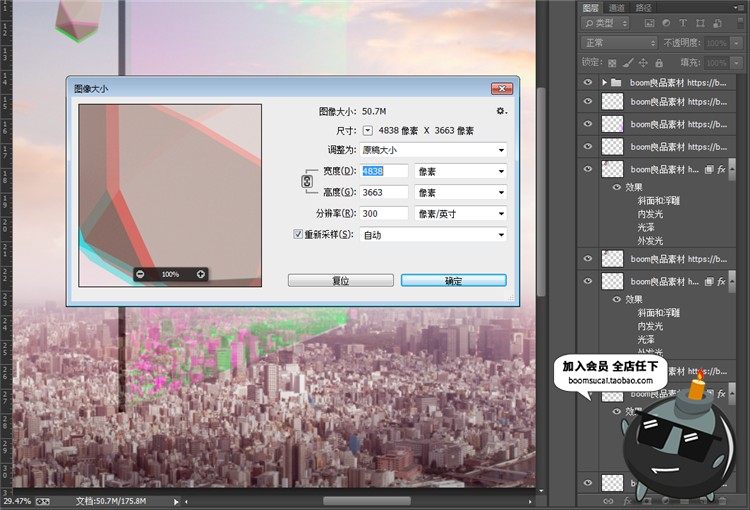Viewport: 750px width, 510px height.
Task: Open the Fit To (调整为) dropdown
Action: (x=433, y=150)
